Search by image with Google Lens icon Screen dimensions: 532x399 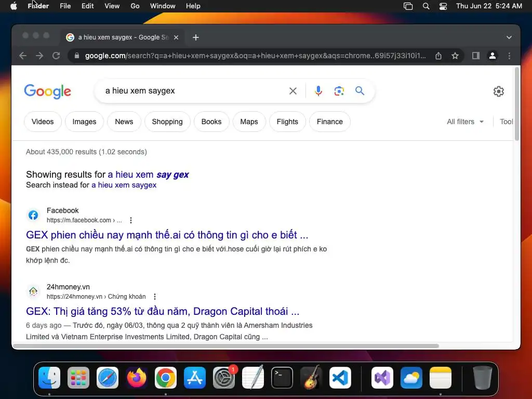[x=339, y=91]
